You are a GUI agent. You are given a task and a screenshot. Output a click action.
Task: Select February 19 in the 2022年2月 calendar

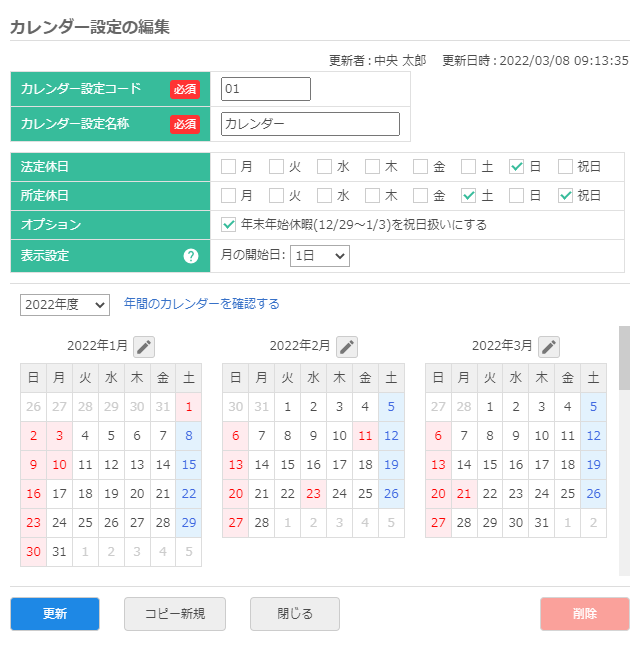click(x=391, y=465)
